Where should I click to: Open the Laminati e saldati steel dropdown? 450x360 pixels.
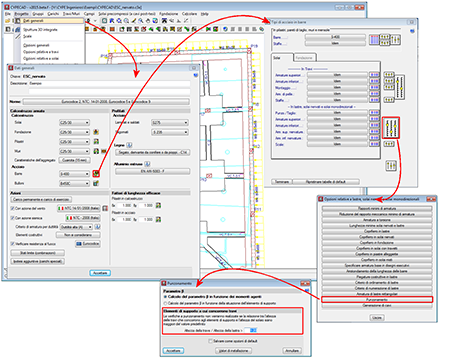click(170, 123)
